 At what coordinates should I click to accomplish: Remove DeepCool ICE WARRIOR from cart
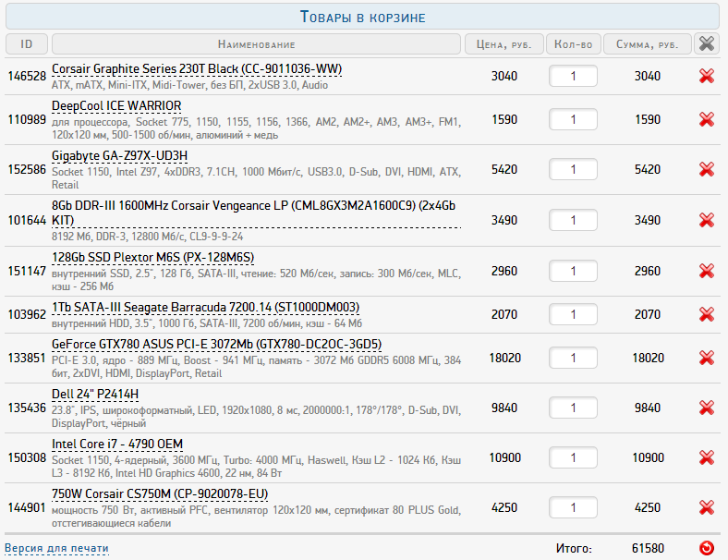click(706, 119)
